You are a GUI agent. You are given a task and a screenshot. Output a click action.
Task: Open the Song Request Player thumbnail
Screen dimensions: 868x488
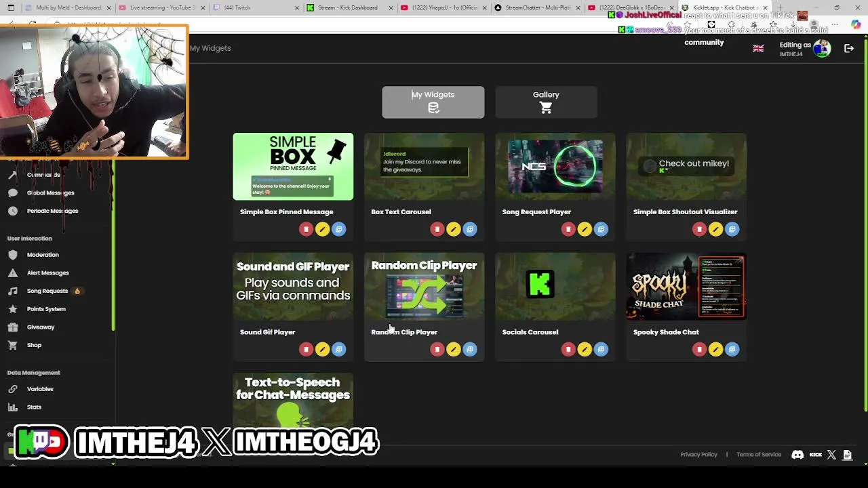point(555,167)
